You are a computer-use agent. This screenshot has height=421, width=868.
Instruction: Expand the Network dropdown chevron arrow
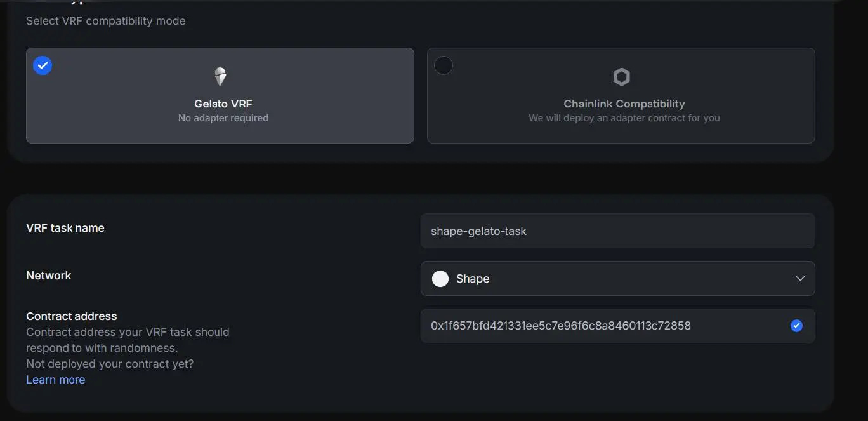click(x=800, y=279)
